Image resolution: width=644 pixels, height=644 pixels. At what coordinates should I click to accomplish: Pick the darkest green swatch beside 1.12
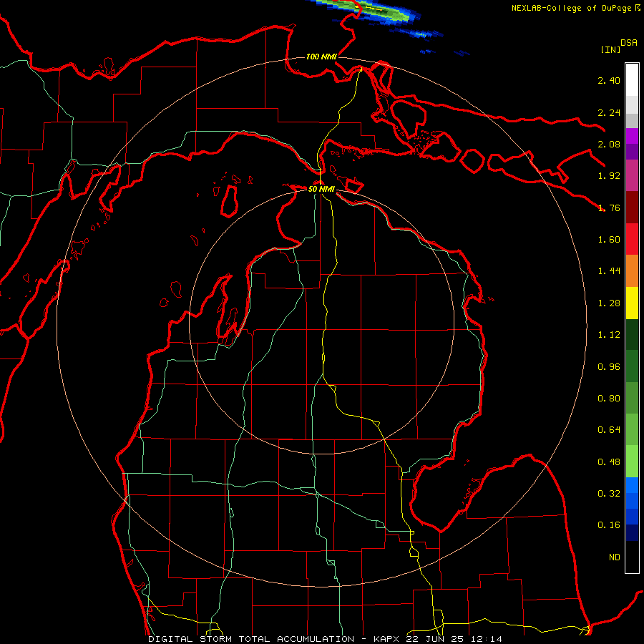coord(632,335)
